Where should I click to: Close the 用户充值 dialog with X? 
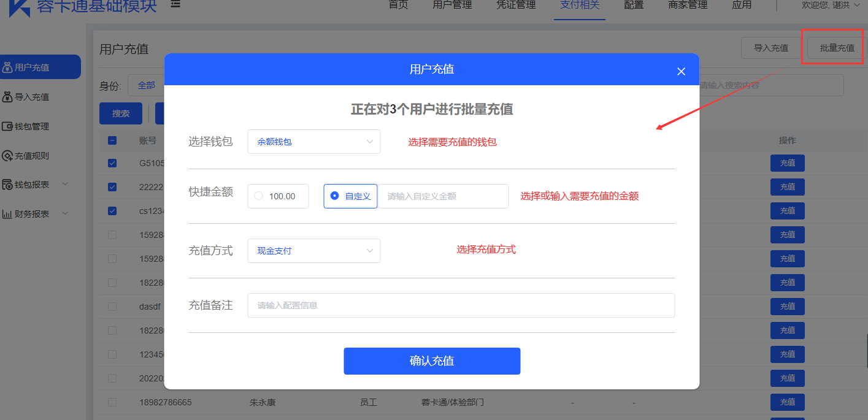pyautogui.click(x=681, y=71)
